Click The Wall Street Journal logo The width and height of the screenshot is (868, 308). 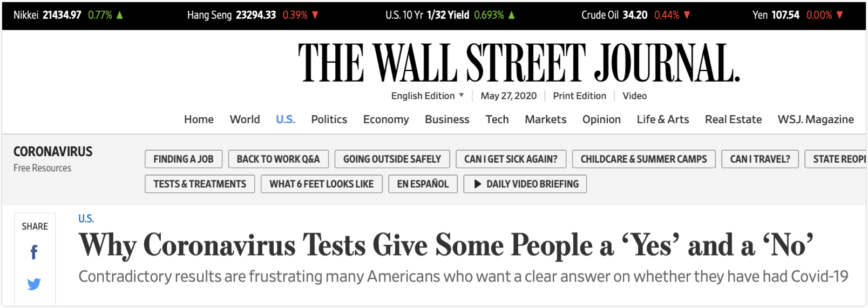pos(518,63)
